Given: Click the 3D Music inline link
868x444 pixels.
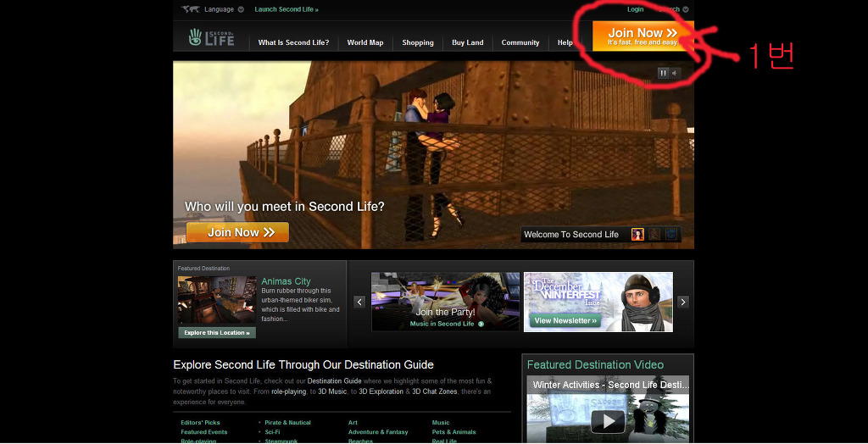Looking at the screenshot, I should click(331, 391).
